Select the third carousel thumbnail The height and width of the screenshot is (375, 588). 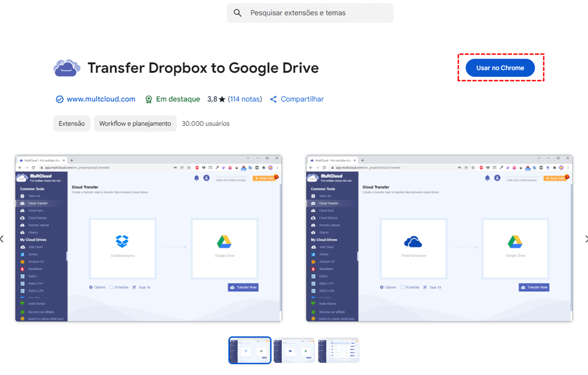click(x=339, y=350)
